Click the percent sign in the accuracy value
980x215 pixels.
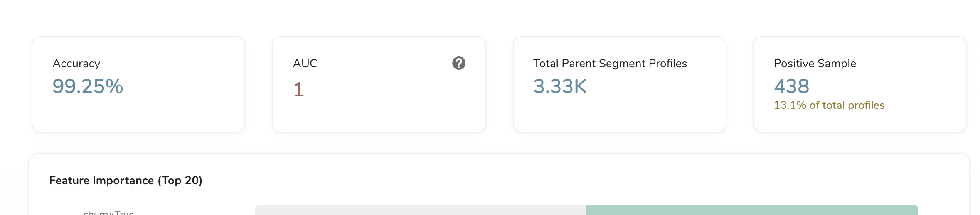114,86
